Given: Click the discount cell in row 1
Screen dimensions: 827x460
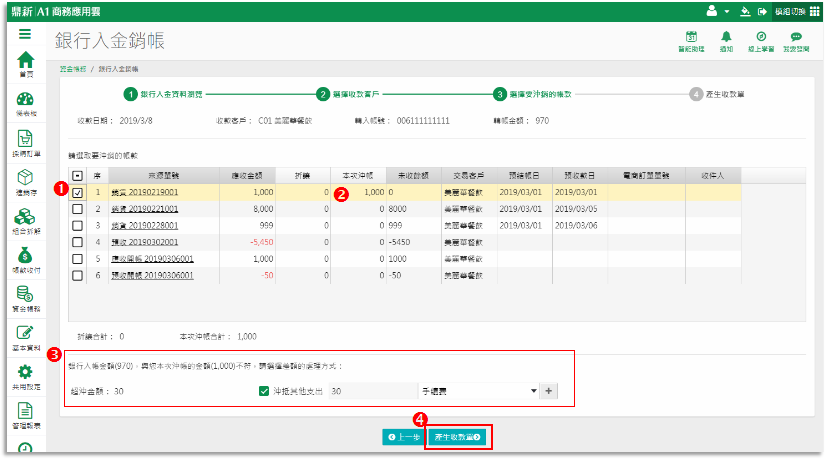Looking at the screenshot, I should tap(303, 192).
